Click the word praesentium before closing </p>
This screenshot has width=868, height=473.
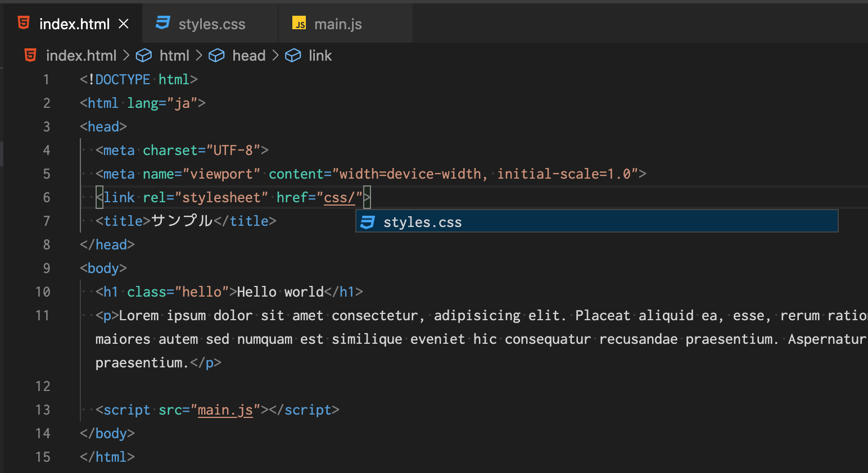[x=139, y=363]
